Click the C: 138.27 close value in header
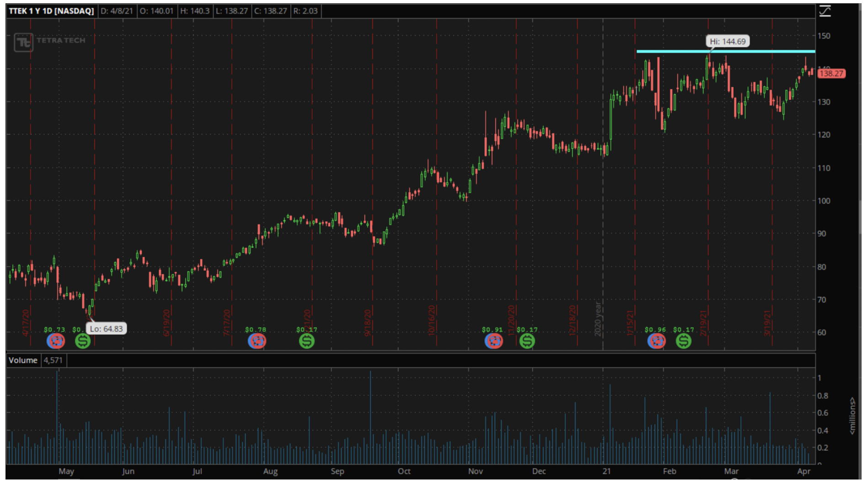This screenshot has width=868, height=485. click(271, 11)
